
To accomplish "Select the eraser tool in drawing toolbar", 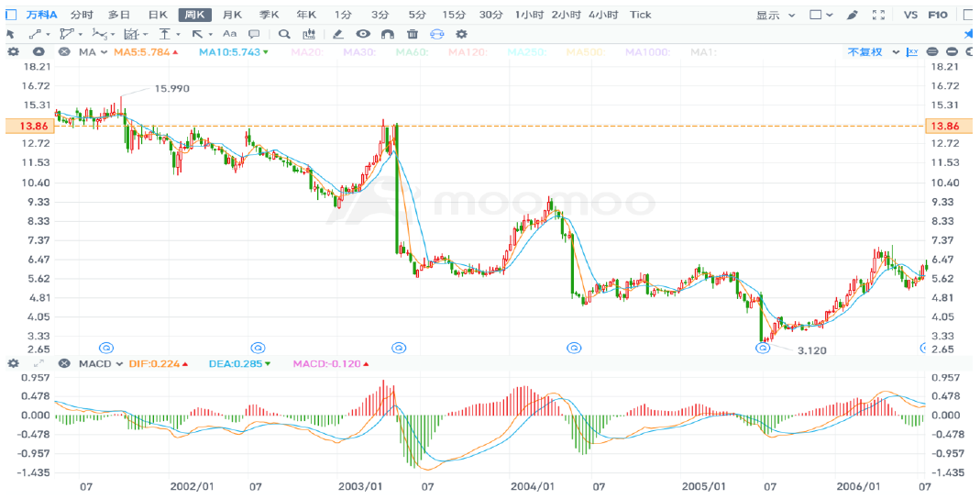I will [337, 34].
